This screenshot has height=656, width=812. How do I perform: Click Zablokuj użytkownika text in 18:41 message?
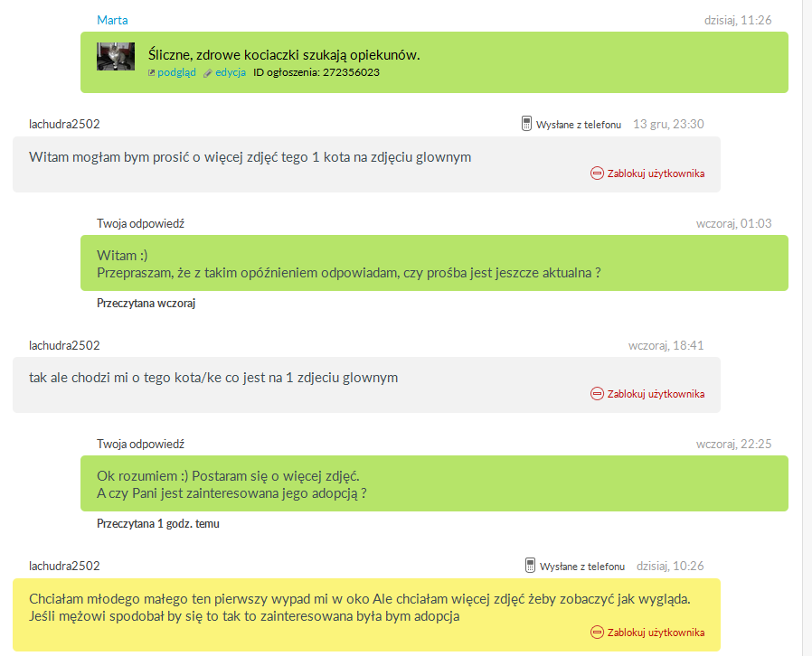click(656, 394)
